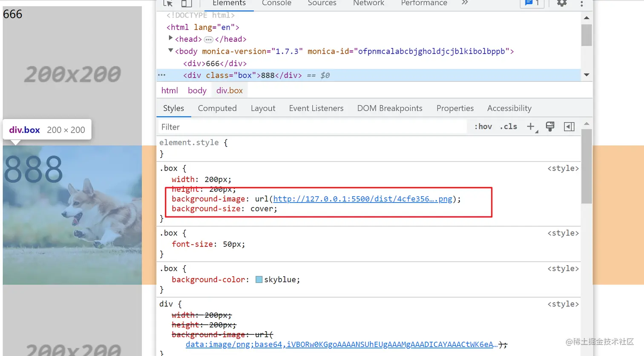Open the style source link beside the background-color rule
Image resolution: width=644 pixels, height=356 pixels.
click(x=563, y=269)
